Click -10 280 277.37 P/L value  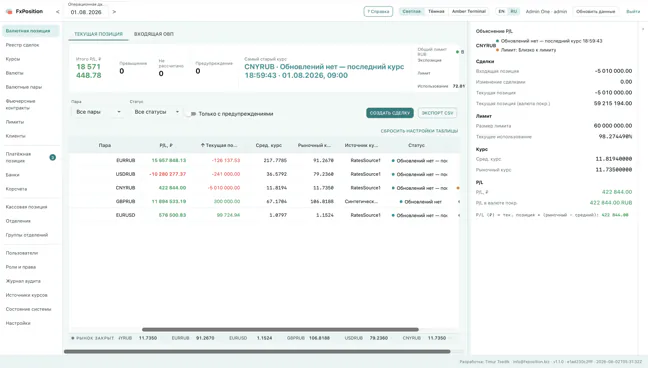(x=167, y=174)
